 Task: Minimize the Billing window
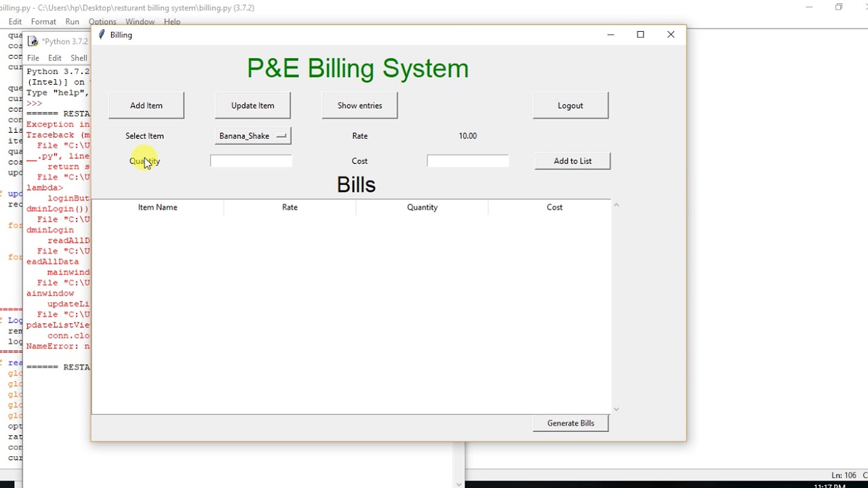click(x=610, y=35)
